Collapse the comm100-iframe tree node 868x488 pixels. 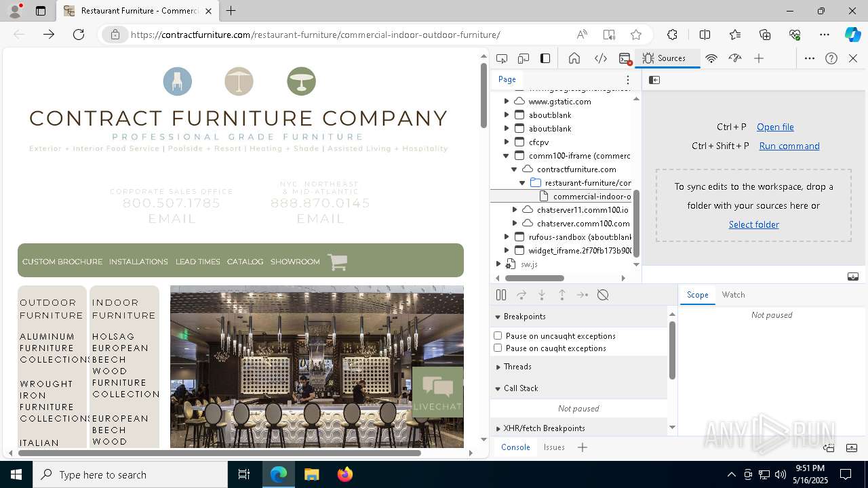click(507, 155)
